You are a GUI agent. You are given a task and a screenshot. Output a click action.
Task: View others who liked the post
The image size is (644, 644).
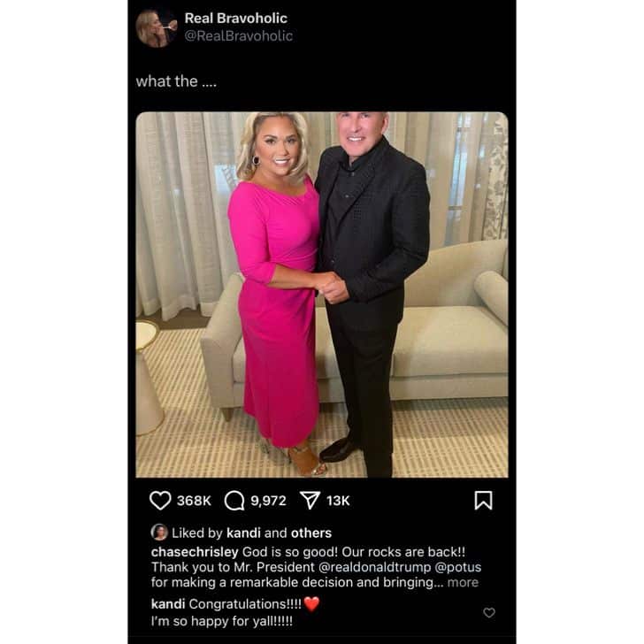(x=311, y=533)
